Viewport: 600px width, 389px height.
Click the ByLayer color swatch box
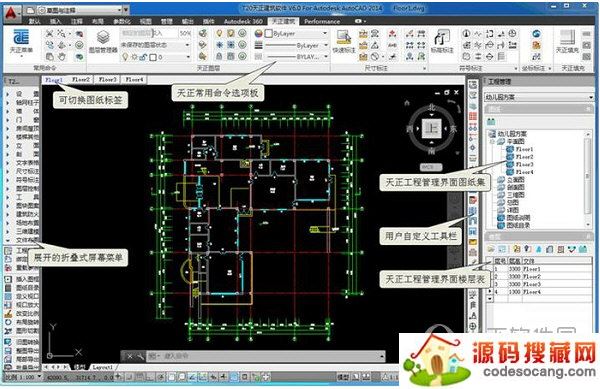click(x=269, y=34)
